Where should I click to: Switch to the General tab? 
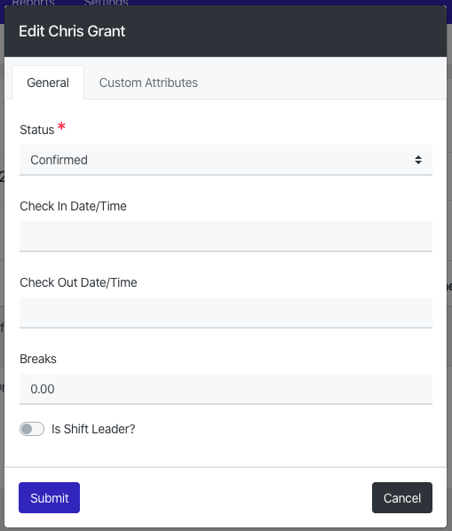(x=48, y=83)
